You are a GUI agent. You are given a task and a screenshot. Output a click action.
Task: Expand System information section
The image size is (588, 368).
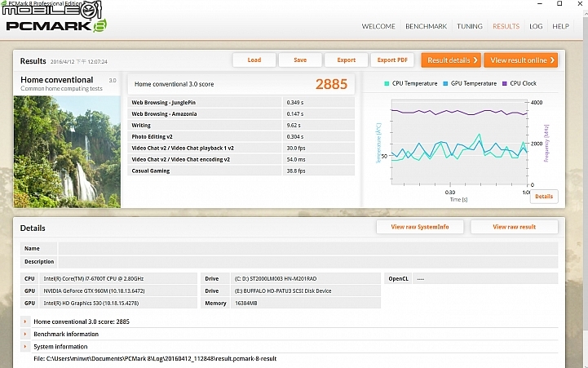25,346
